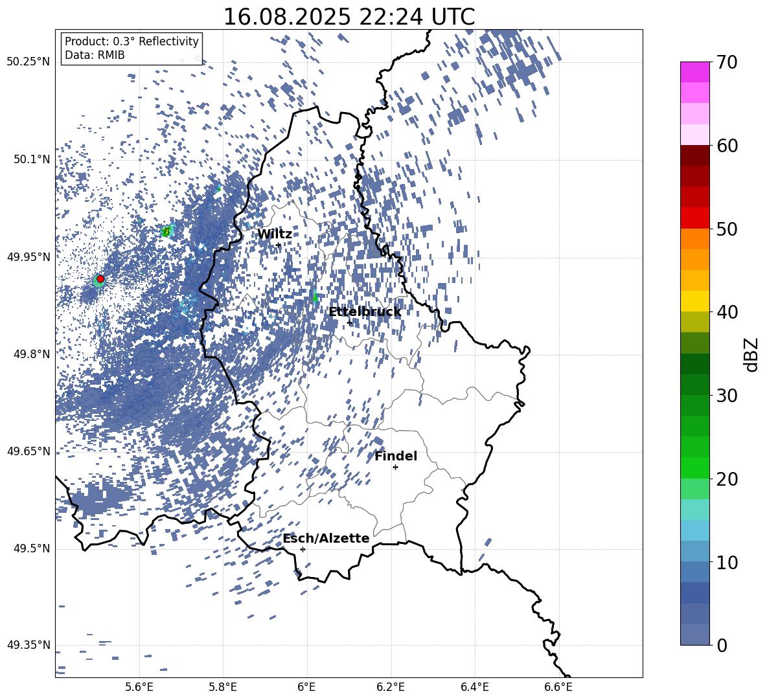
Task: Click the 50.25°N latitude label
Action: (x=29, y=62)
